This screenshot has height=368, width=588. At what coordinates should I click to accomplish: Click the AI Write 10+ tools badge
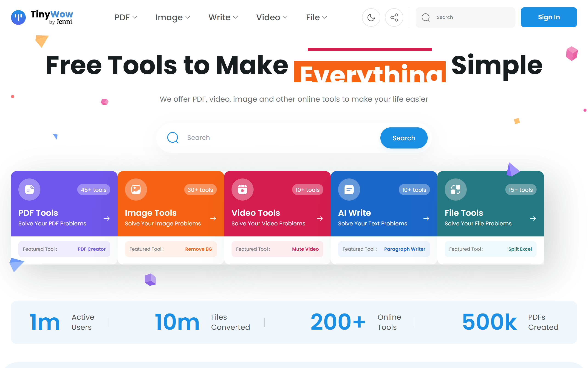point(414,190)
